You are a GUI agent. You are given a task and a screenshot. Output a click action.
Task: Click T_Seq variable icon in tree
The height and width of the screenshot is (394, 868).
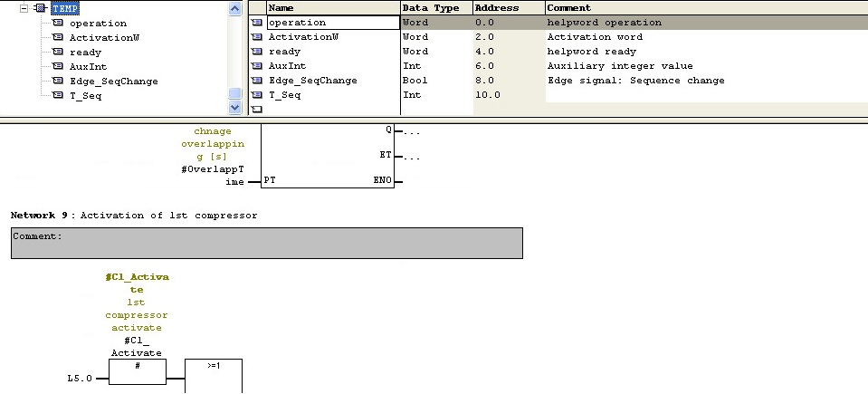pos(58,95)
